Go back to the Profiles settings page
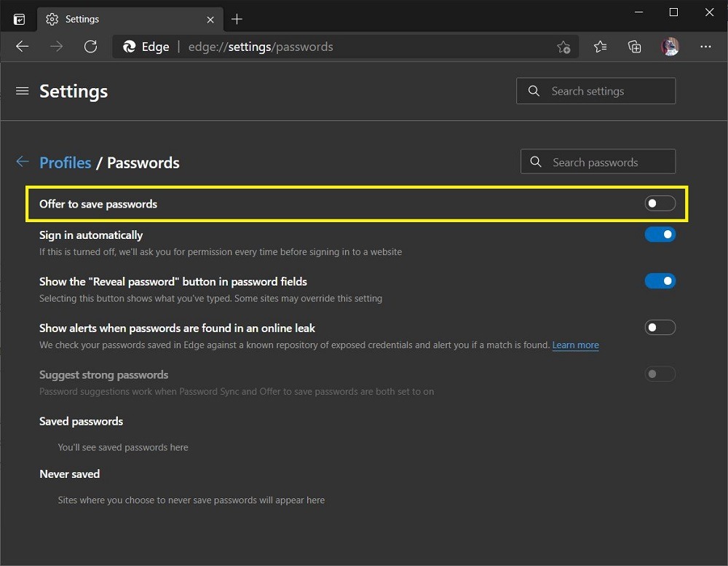This screenshot has width=728, height=566. (65, 162)
